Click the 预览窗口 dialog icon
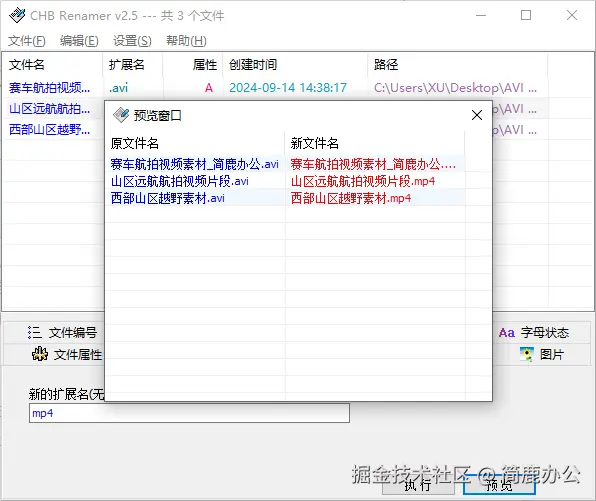This screenshot has height=501, width=596. pyautogui.click(x=121, y=115)
